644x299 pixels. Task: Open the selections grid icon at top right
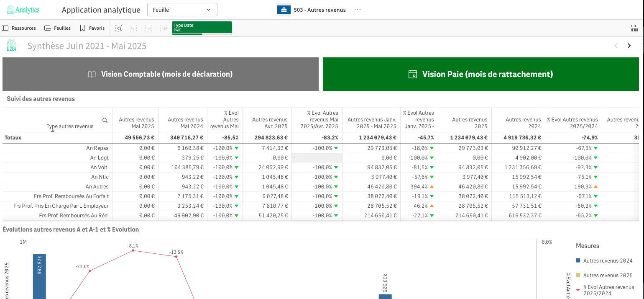(x=634, y=28)
